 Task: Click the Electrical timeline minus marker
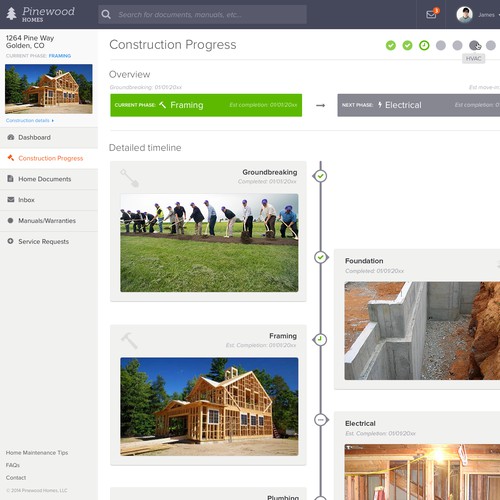coord(320,419)
